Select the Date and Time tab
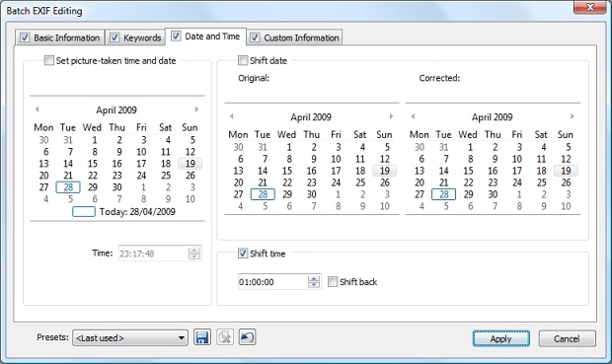 (205, 36)
